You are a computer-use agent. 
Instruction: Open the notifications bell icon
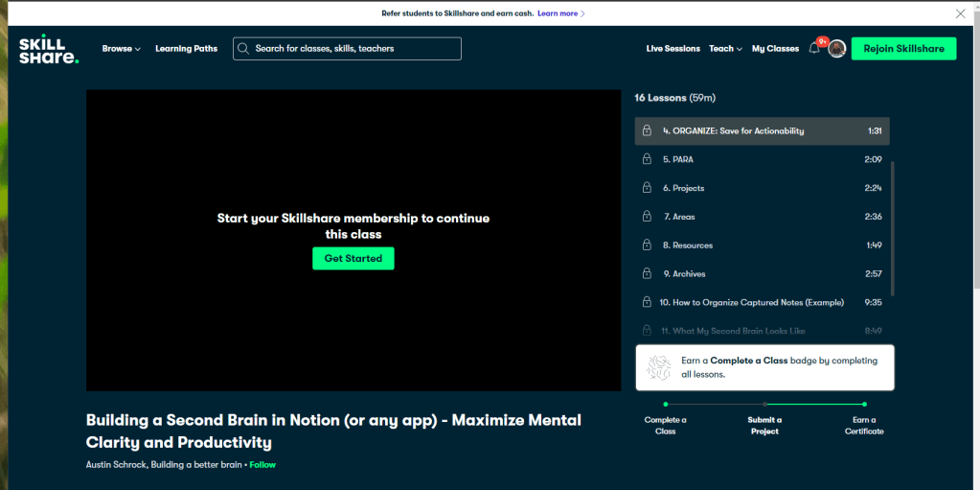click(813, 48)
